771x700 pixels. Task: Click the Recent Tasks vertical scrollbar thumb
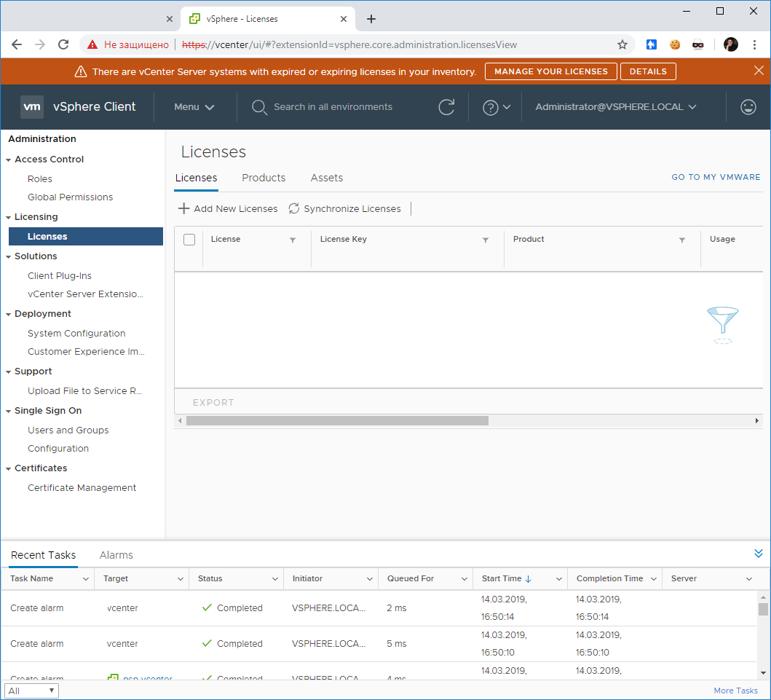coord(763,609)
